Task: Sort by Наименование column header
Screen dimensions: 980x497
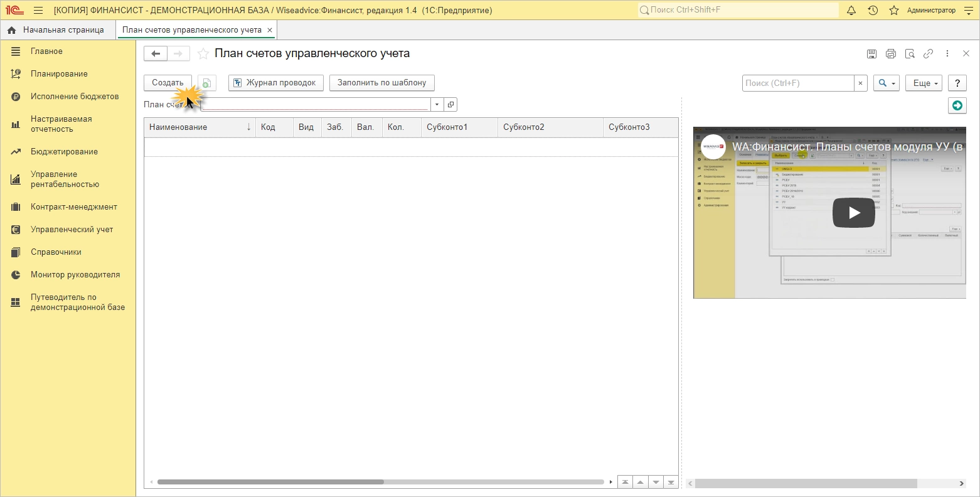Action: tap(200, 127)
